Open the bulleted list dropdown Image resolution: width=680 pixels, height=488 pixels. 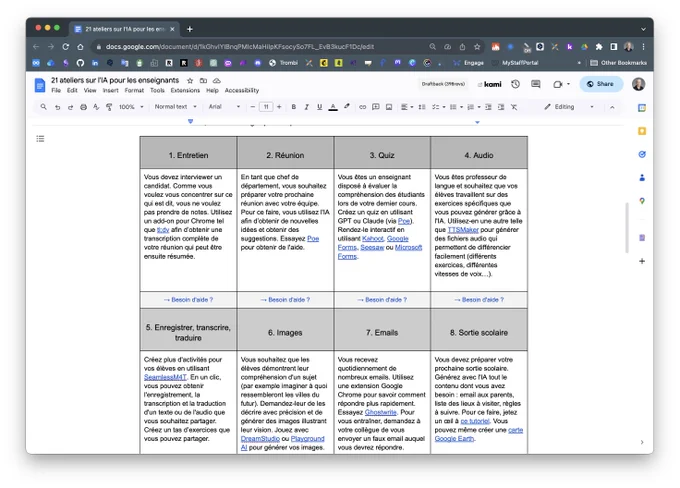(x=456, y=107)
